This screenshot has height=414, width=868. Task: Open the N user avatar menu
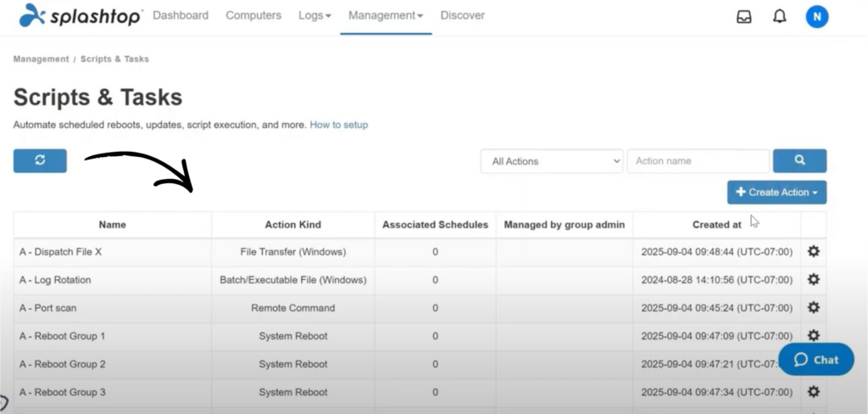pyautogui.click(x=817, y=17)
